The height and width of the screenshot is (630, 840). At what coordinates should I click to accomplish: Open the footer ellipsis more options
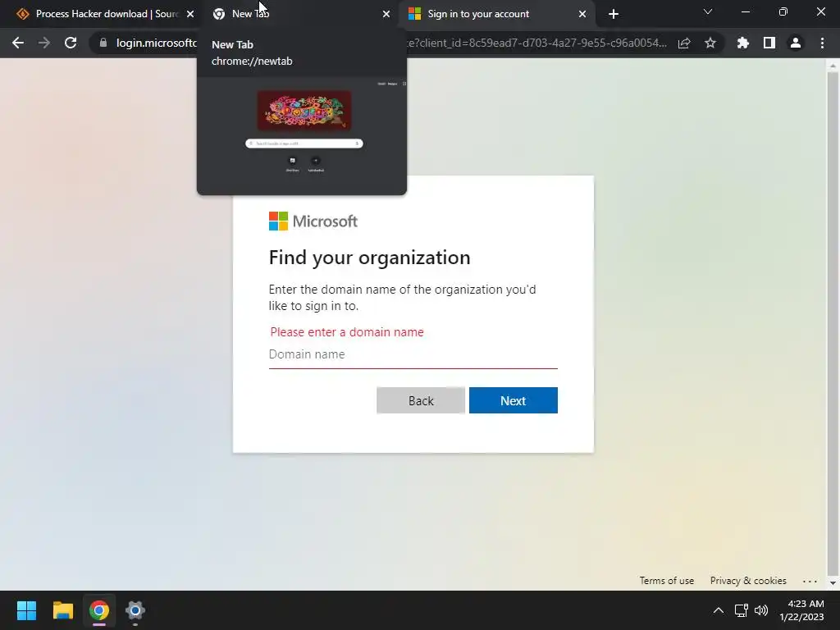[810, 581]
